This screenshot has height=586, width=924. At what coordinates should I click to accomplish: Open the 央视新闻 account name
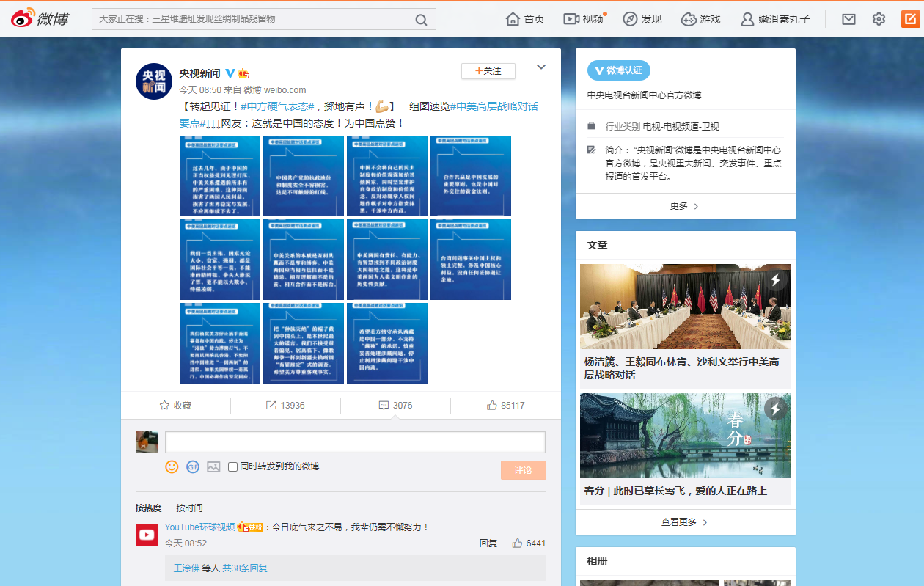pos(199,73)
